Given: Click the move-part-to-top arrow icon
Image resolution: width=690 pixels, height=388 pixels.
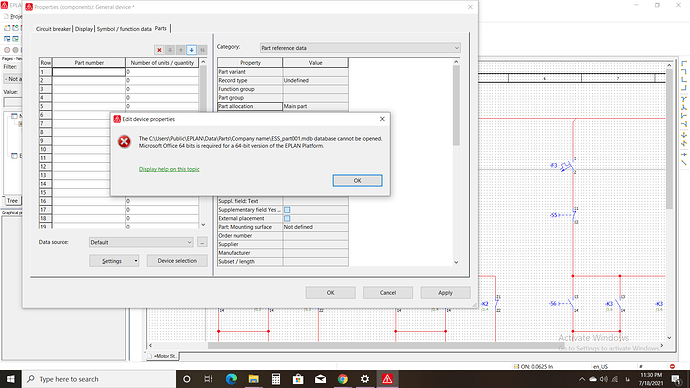Looking at the screenshot, I should coord(170,50).
